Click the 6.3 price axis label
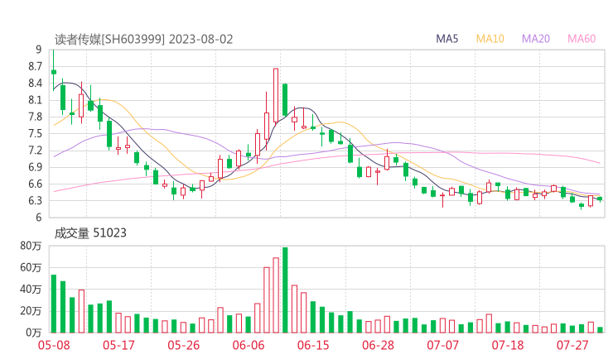The width and height of the screenshot is (613, 364). point(35,201)
